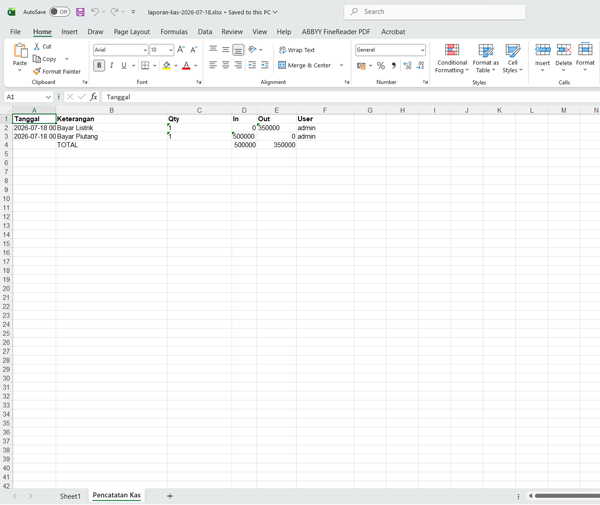The image size is (600, 505).
Task: Add a new sheet with plus button
Action: (x=170, y=496)
